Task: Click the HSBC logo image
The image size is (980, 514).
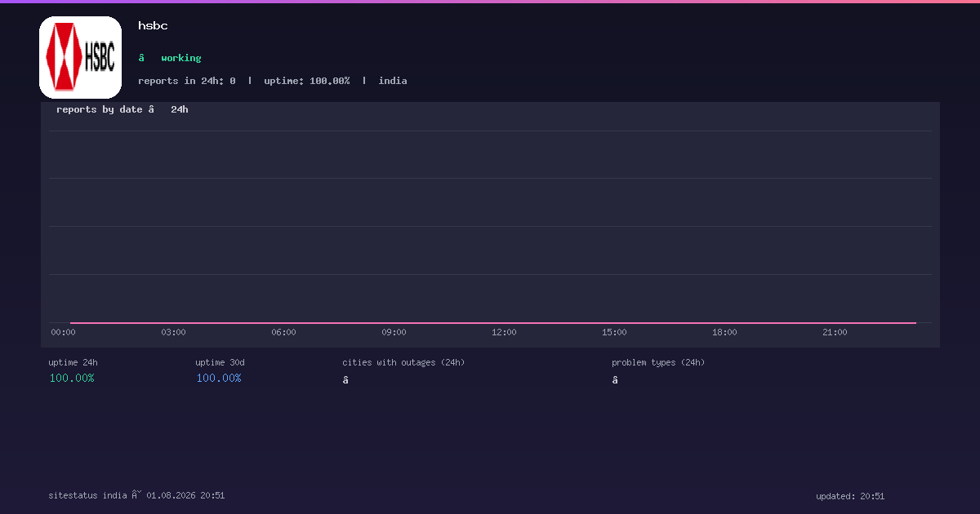Action: tap(80, 57)
